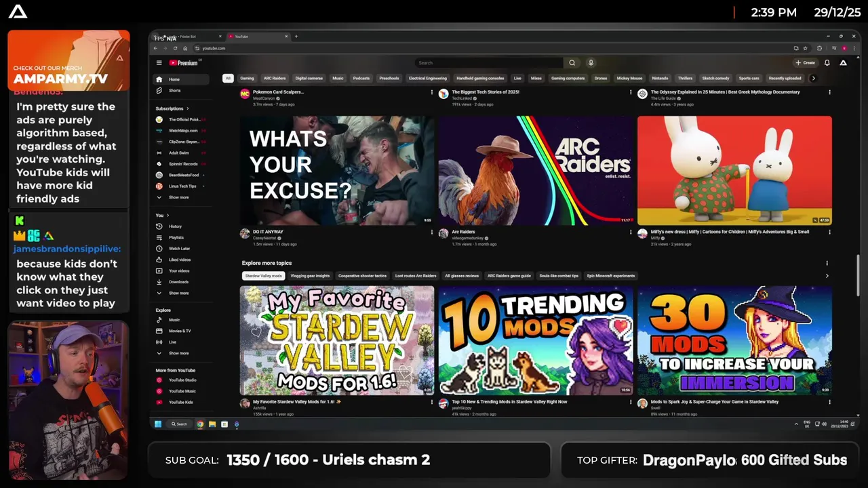868x488 pixels.
Task: Open Movies & TV under Explore
Action: pos(180,331)
